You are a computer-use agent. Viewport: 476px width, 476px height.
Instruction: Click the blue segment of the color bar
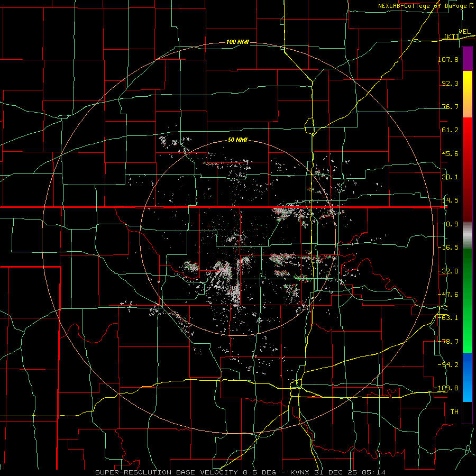(x=467, y=377)
